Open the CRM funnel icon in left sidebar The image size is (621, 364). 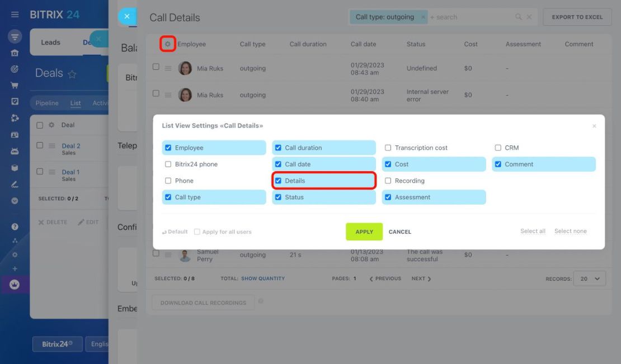tap(15, 37)
